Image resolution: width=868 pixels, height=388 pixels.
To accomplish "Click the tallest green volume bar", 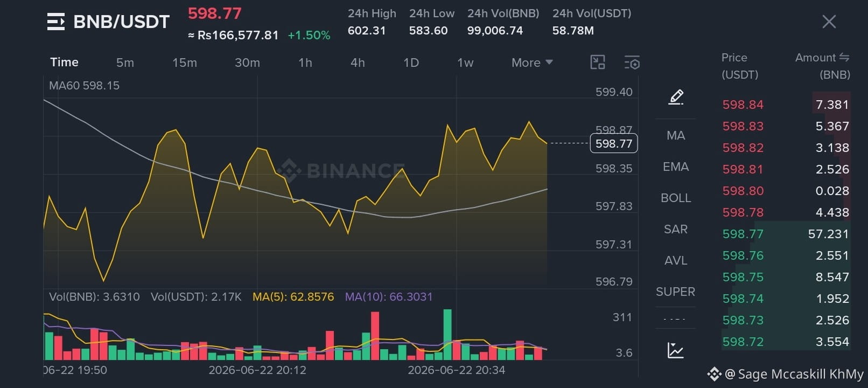I will [447, 335].
